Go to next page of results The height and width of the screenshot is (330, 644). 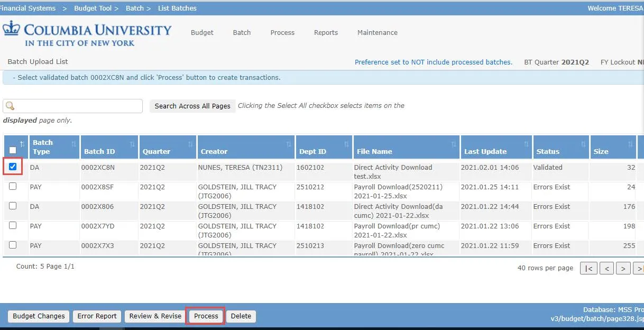(623, 269)
